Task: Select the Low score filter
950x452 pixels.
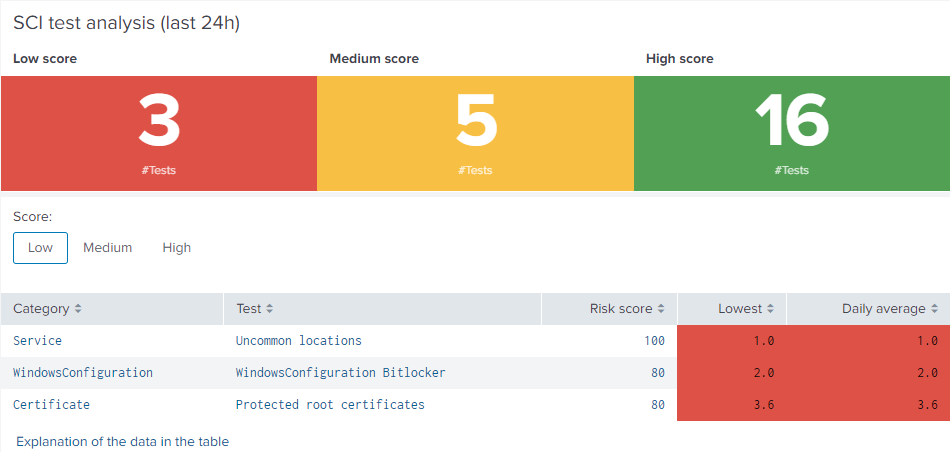Action: (x=40, y=248)
